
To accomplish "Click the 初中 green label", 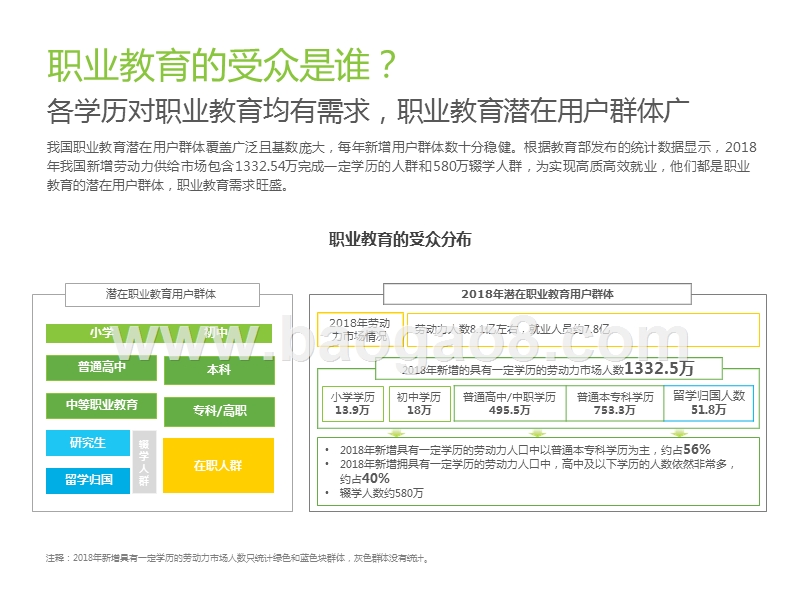I will [x=216, y=333].
